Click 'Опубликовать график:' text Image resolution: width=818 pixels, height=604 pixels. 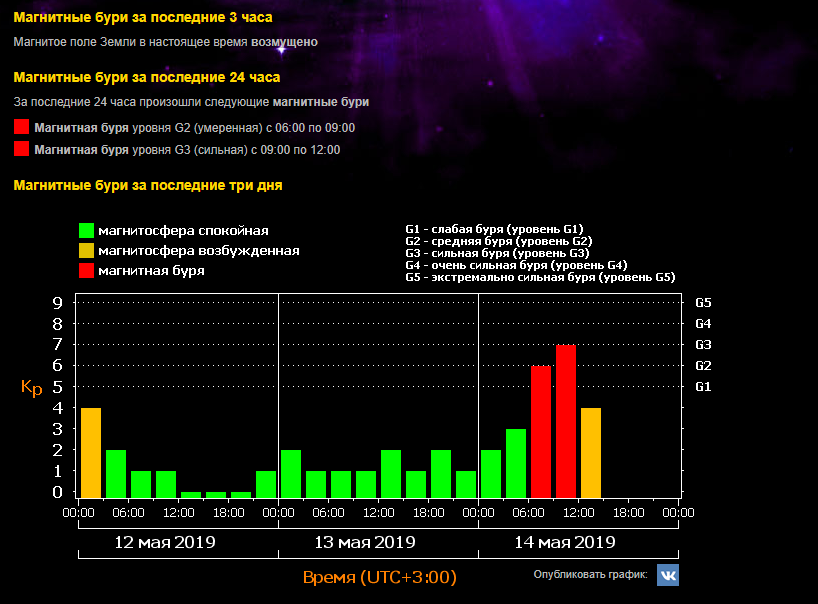pyautogui.click(x=591, y=575)
